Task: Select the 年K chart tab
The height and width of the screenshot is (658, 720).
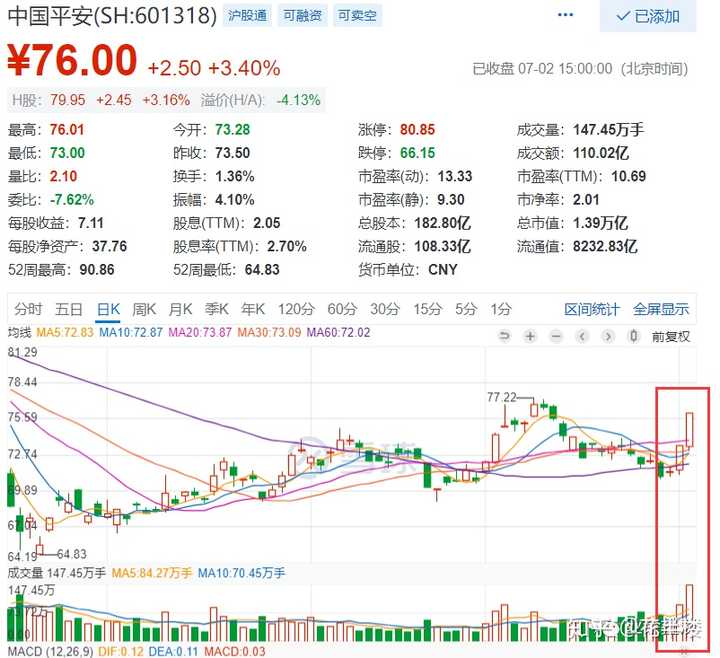Action: click(253, 309)
